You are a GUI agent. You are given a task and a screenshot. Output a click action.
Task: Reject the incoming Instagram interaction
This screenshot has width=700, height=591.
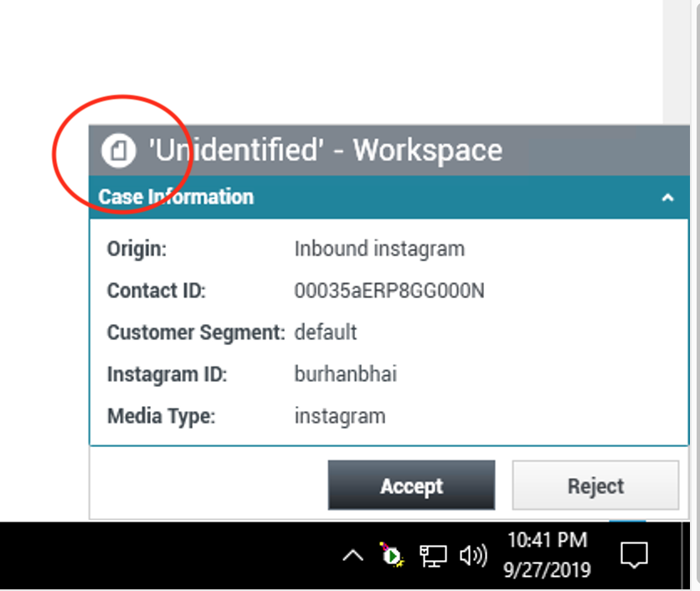(595, 486)
